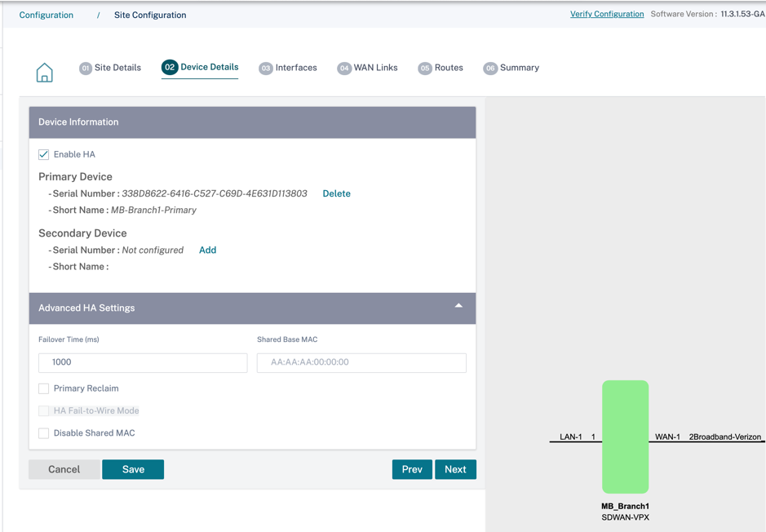Viewport: 766px width, 532px height.
Task: Click step 06 number badge
Action: tap(490, 68)
